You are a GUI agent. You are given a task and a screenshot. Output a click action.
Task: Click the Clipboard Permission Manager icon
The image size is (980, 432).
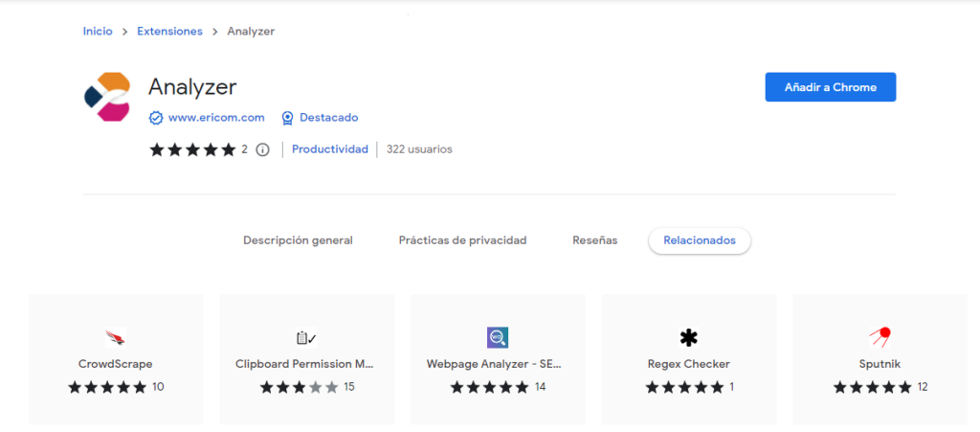pyautogui.click(x=306, y=337)
